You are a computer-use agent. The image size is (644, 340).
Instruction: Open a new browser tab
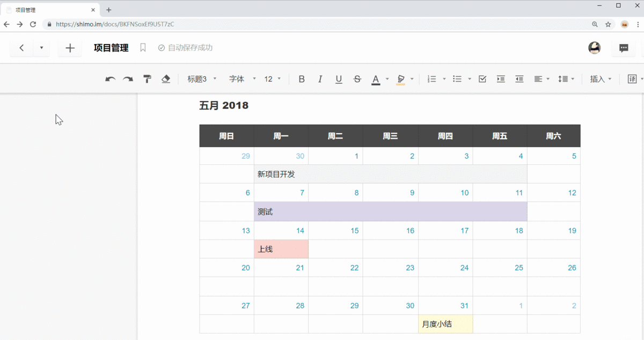[108, 10]
